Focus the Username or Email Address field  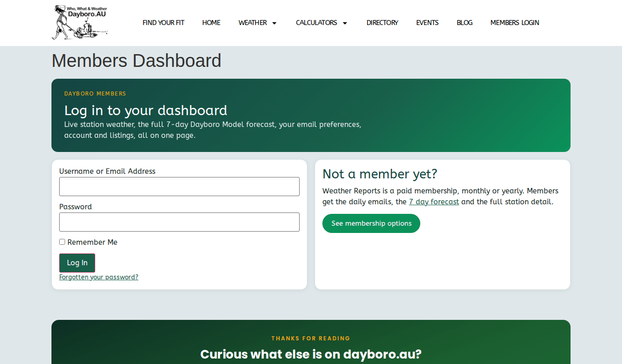coord(179,187)
